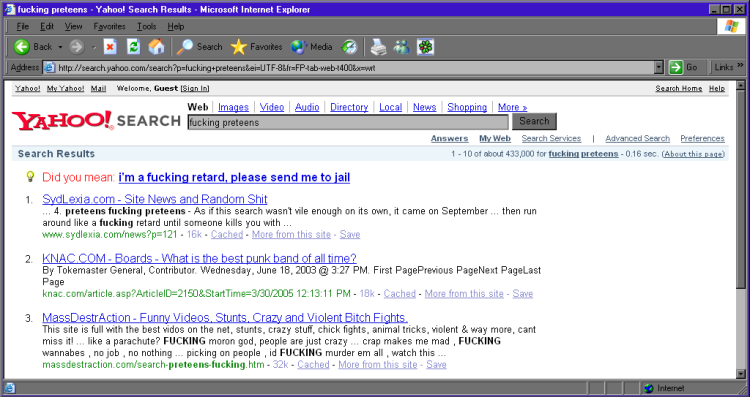This screenshot has height=397, width=750.
Task: Open the My Yahoo! link
Action: click(x=66, y=88)
